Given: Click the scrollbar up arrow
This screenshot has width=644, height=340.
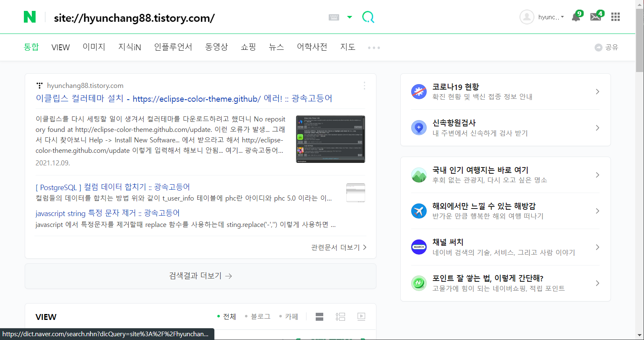Looking at the screenshot, I should tap(640, 3).
